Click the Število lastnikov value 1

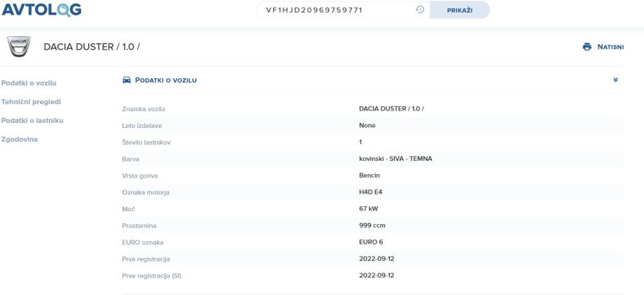tap(360, 142)
